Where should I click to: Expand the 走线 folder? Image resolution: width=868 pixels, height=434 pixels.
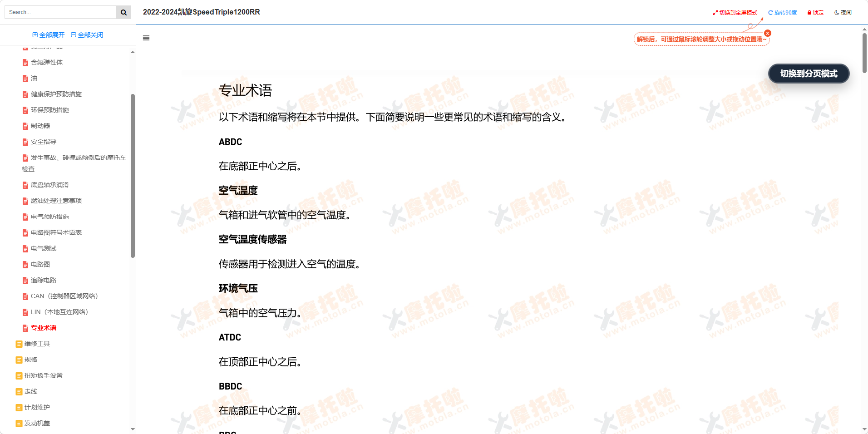(x=31, y=391)
